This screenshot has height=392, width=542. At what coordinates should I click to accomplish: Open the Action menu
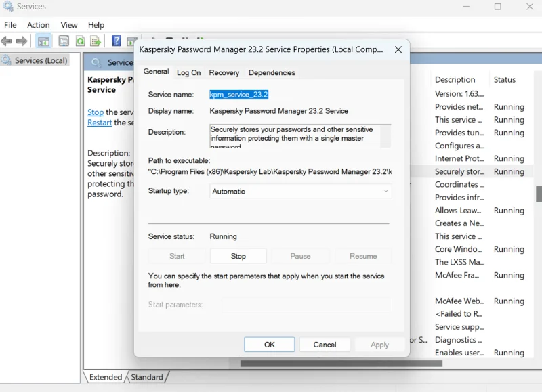click(x=38, y=24)
